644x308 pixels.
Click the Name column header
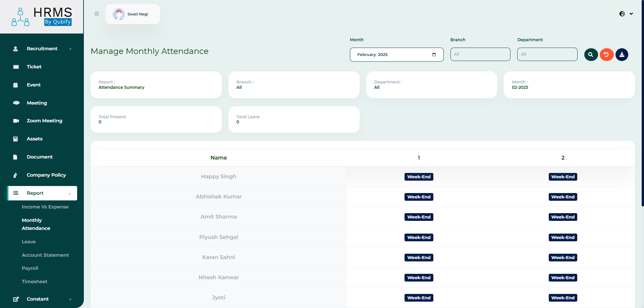219,158
